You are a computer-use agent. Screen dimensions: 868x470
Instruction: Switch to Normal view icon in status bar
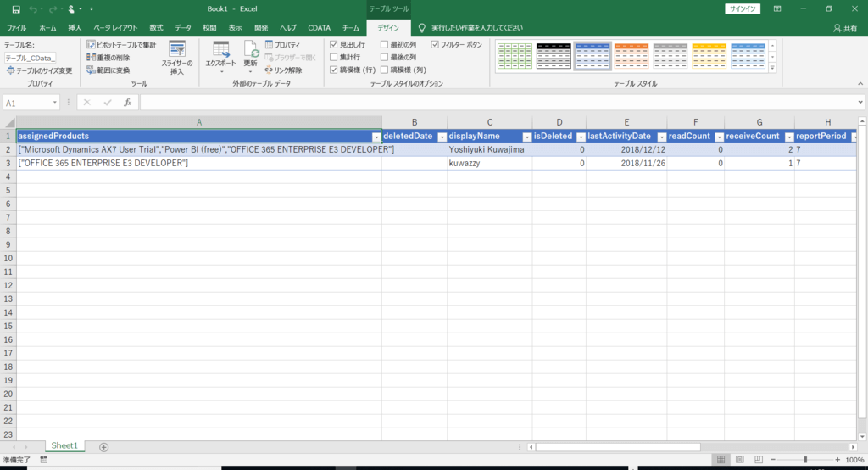[x=721, y=460]
